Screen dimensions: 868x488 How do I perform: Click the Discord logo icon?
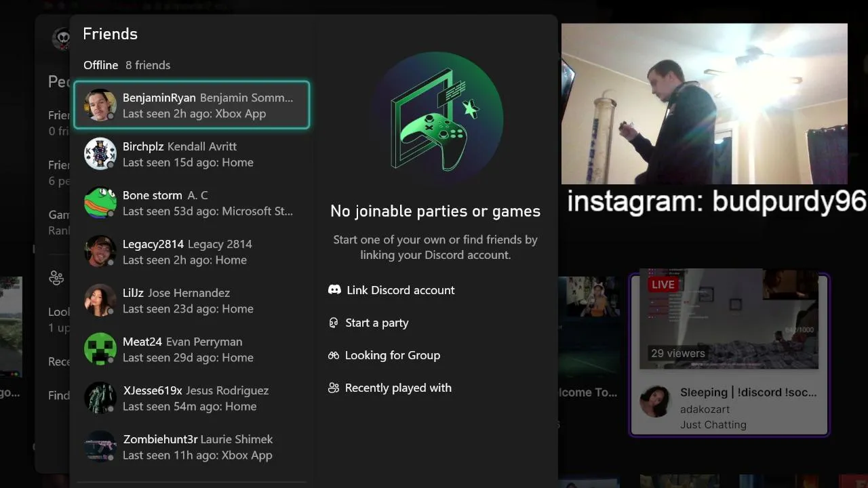click(334, 289)
